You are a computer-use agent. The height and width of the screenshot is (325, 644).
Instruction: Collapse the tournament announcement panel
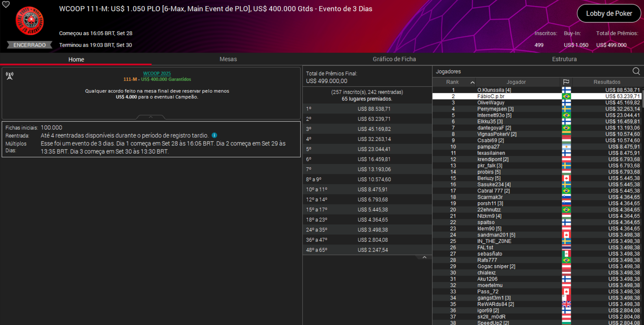coord(151,117)
